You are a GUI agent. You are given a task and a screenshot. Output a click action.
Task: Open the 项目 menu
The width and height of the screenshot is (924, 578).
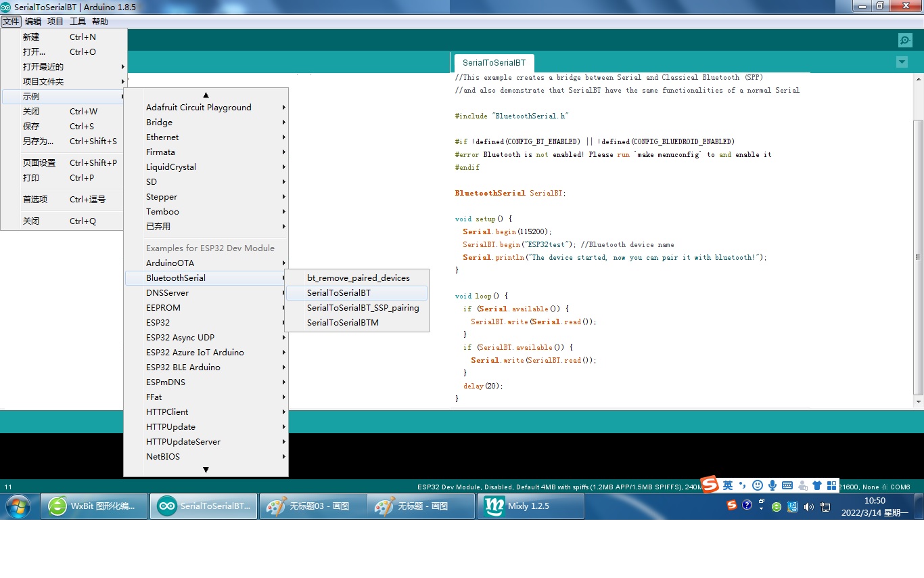pyautogui.click(x=55, y=22)
